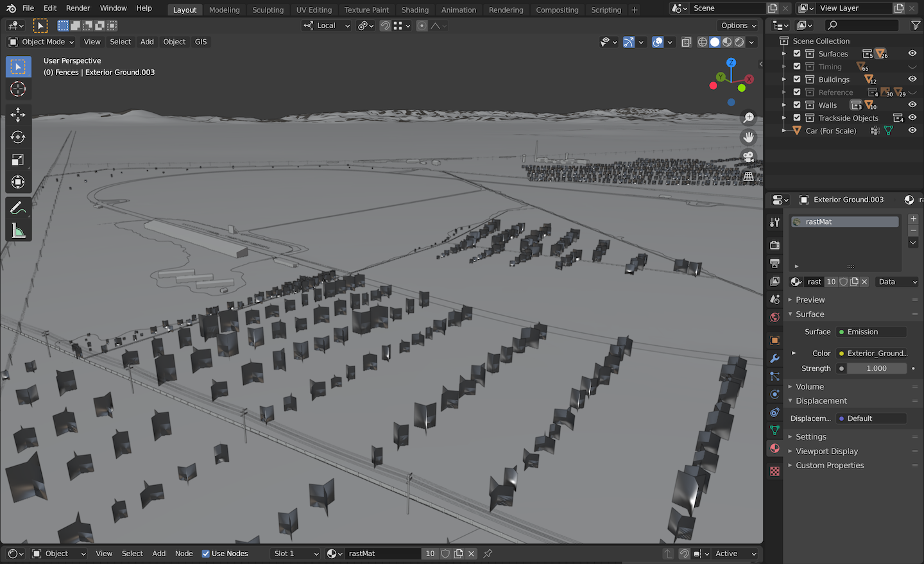The width and height of the screenshot is (924, 564).
Task: Toggle X-ray mode in viewport header
Action: tap(686, 42)
